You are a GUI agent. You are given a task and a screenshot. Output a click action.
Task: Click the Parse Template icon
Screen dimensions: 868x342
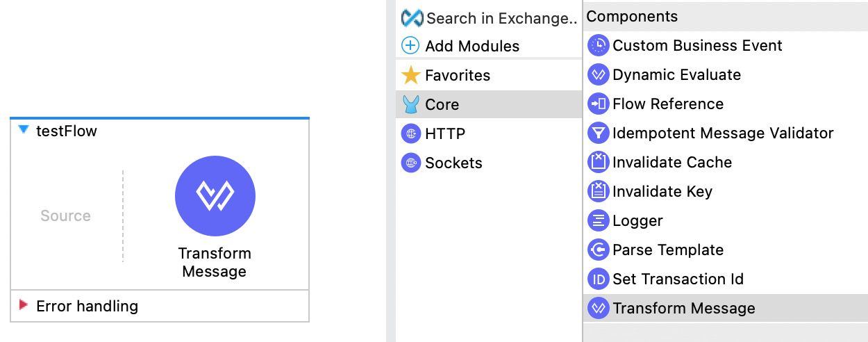(598, 250)
